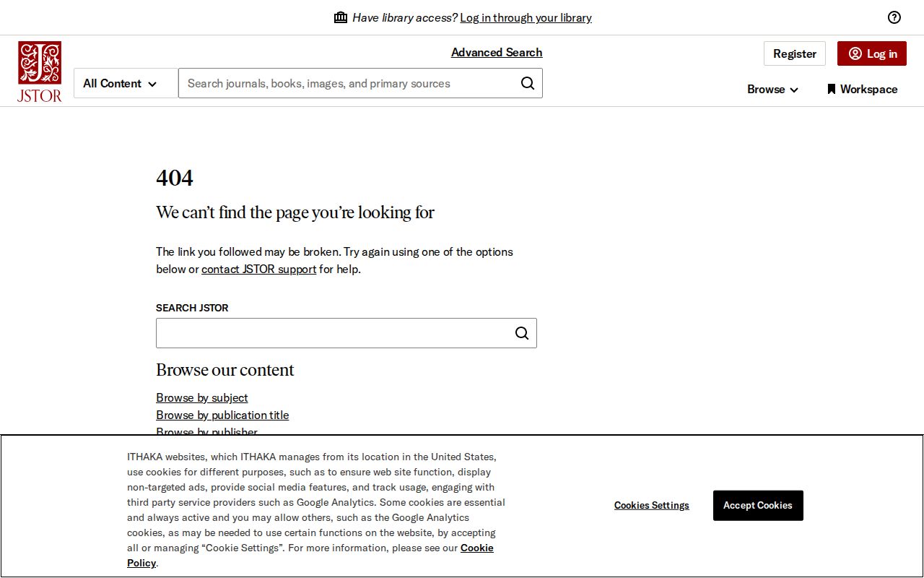Click the Register button
The width and height of the screenshot is (924, 578).
coord(794,53)
